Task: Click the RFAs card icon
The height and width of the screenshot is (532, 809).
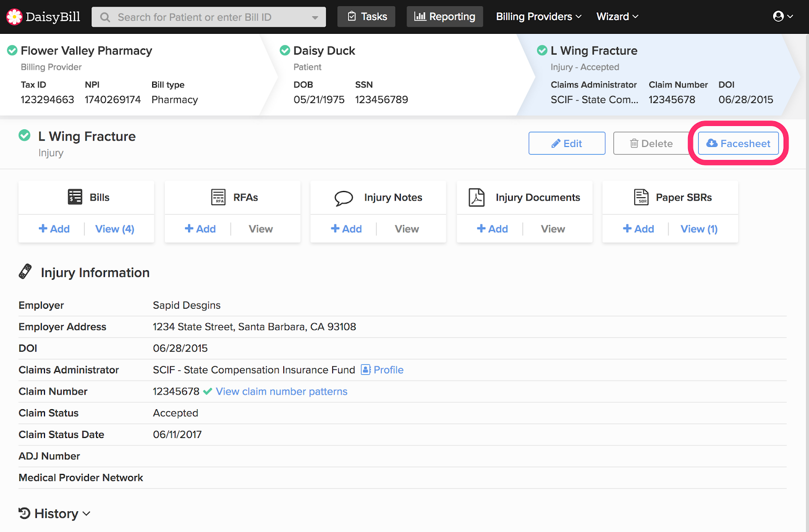Action: [x=218, y=197]
